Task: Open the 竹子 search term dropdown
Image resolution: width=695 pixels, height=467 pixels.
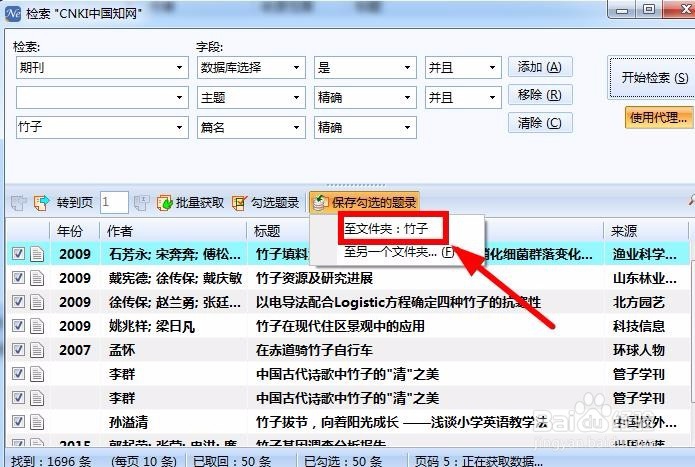Action: coord(179,128)
